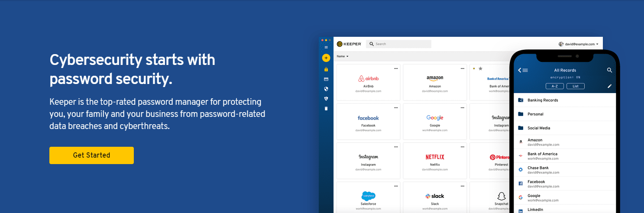Open the Instagram card in left column
This screenshot has height=213, width=644.
(369, 161)
